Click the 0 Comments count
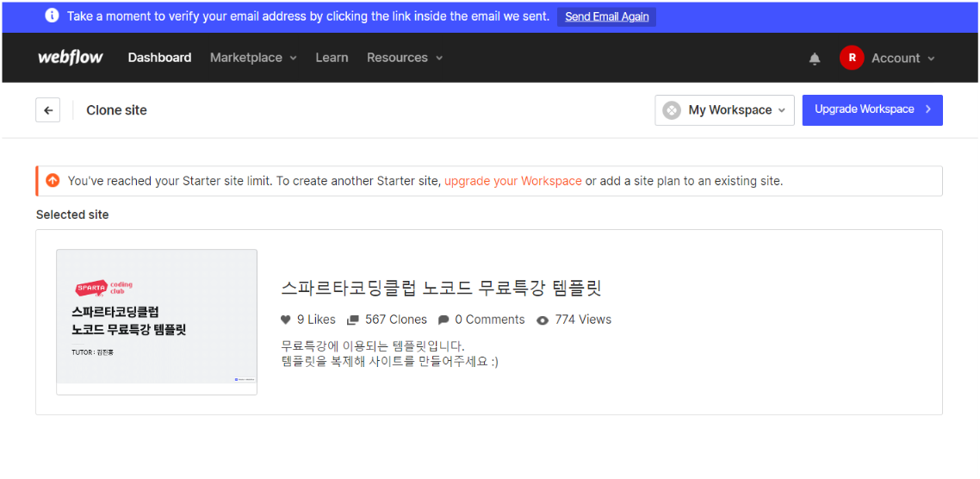The height and width of the screenshot is (479, 980). coord(490,320)
